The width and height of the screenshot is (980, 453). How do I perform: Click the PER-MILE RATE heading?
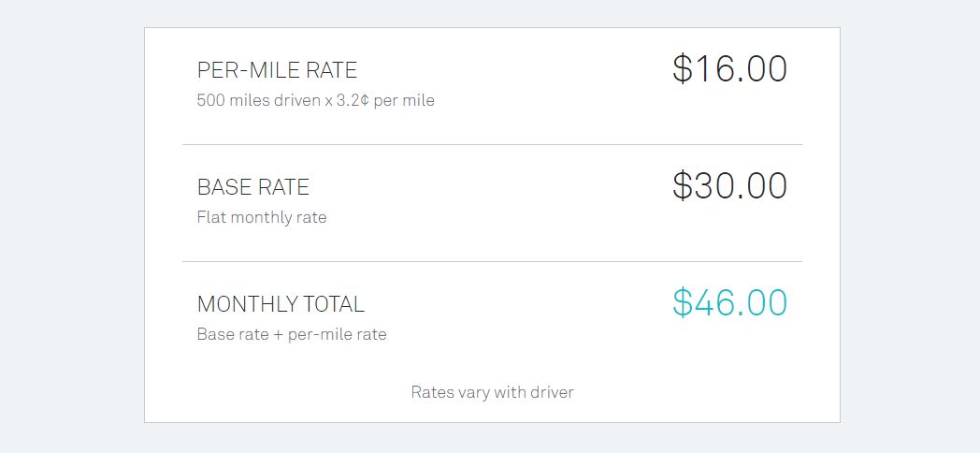click(277, 70)
